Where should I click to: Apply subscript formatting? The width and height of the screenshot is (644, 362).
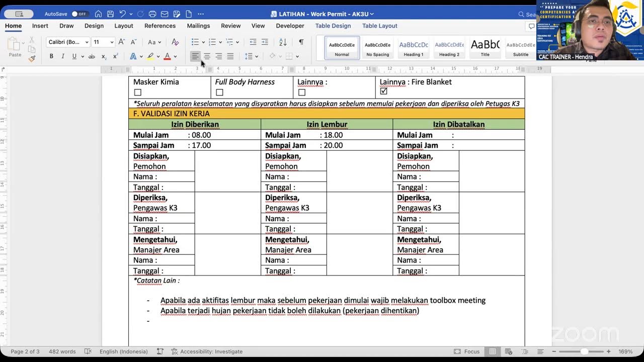[x=104, y=56]
